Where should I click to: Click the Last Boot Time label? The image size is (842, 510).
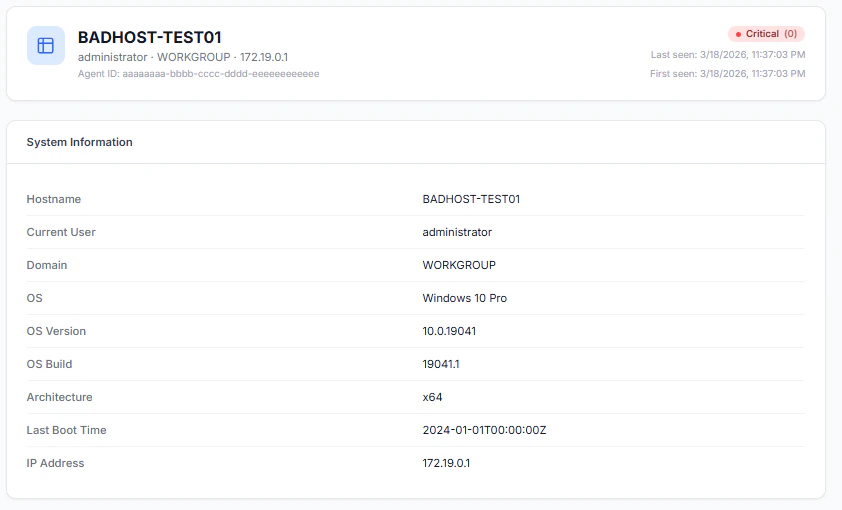click(x=66, y=430)
